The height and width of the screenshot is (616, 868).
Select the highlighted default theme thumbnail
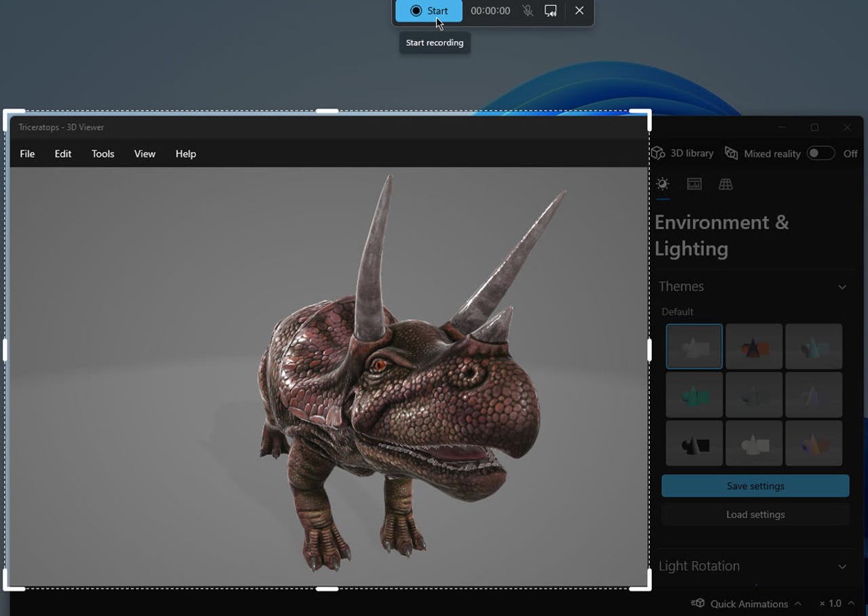pos(694,346)
